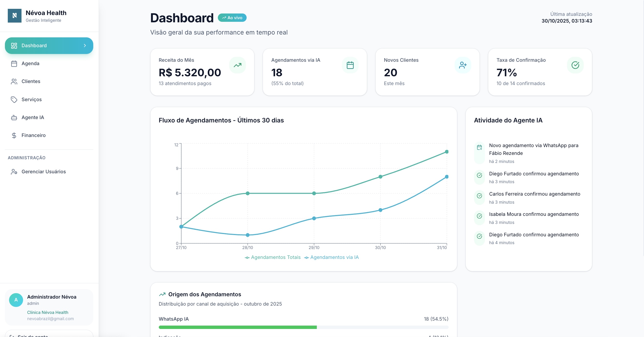This screenshot has width=644, height=337.
Task: Click the revenue trend icon in Receita do Mês
Action: click(237, 65)
